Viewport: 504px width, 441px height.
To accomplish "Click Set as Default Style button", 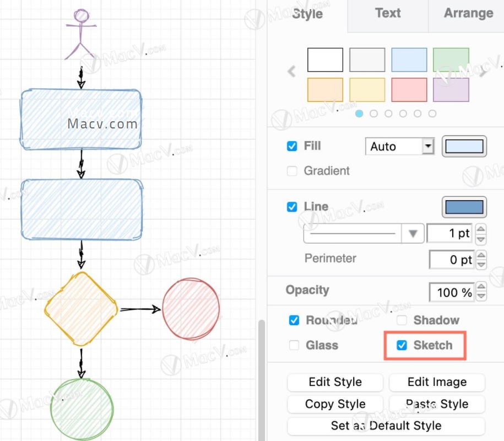I will click(386, 426).
